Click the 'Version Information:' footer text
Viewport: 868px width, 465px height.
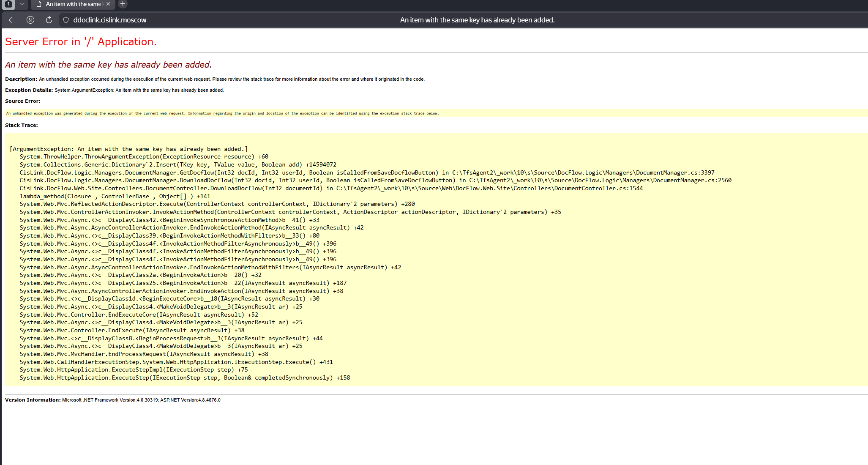33,400
